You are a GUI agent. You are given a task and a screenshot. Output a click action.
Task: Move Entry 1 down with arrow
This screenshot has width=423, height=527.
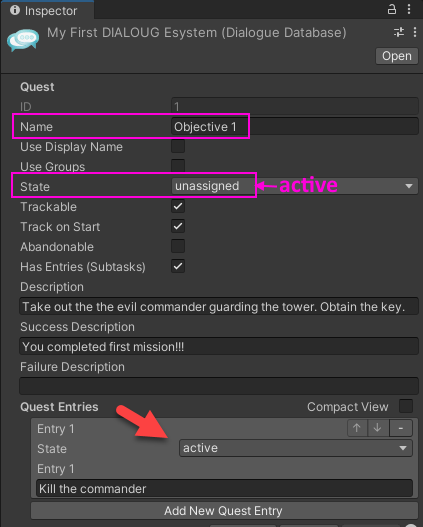[x=378, y=428]
